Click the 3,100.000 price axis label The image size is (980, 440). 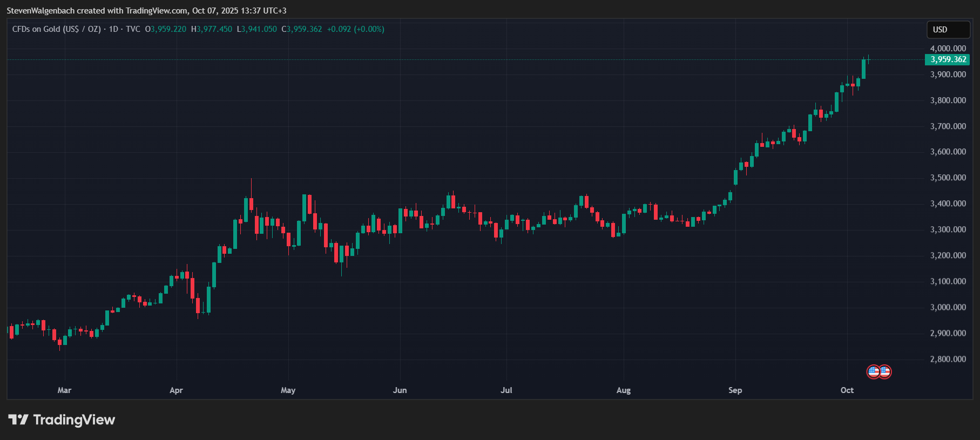[948, 281]
